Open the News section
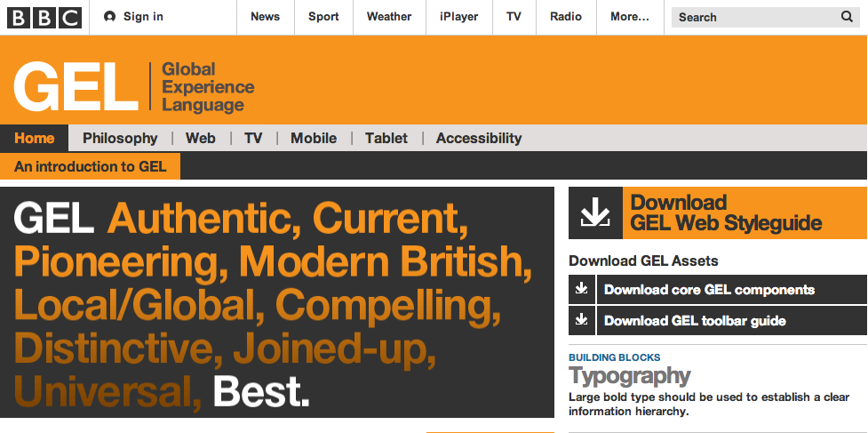 point(265,17)
